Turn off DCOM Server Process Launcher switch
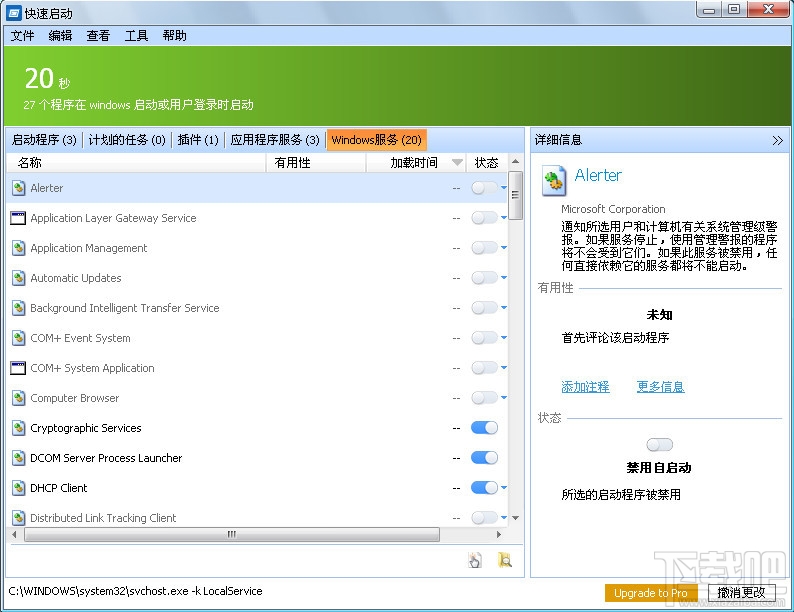The width and height of the screenshot is (794, 612). point(484,458)
